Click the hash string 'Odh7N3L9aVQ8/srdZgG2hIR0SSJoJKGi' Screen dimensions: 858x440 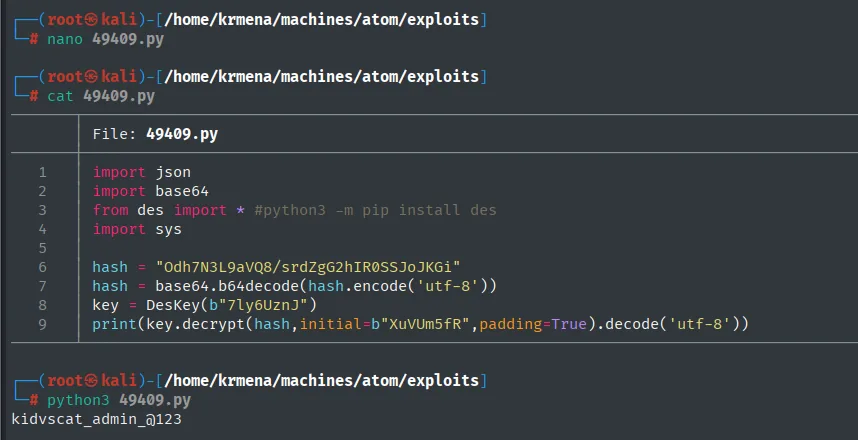click(308, 267)
